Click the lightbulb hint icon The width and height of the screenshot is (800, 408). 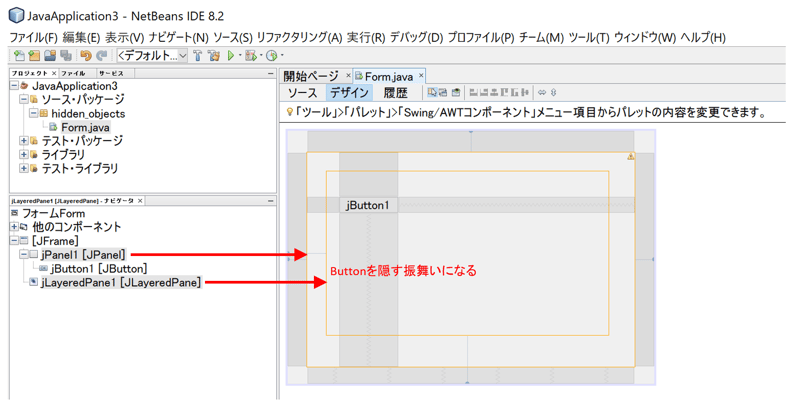click(x=289, y=112)
